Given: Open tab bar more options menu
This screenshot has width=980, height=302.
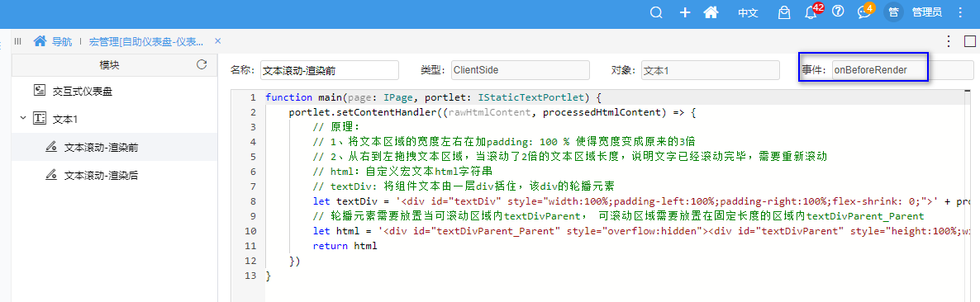Looking at the screenshot, I should [948, 42].
